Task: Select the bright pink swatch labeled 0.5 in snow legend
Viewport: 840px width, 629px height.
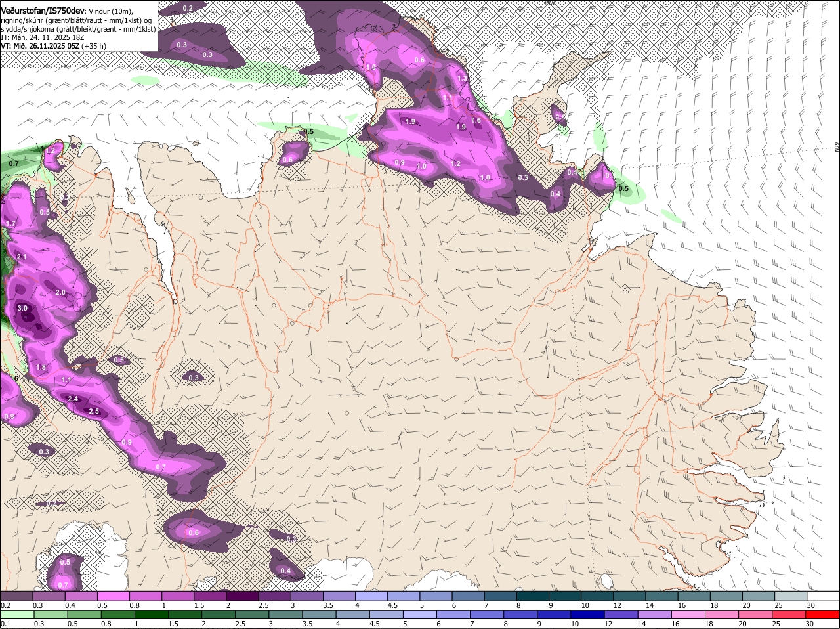Action: coord(113,596)
